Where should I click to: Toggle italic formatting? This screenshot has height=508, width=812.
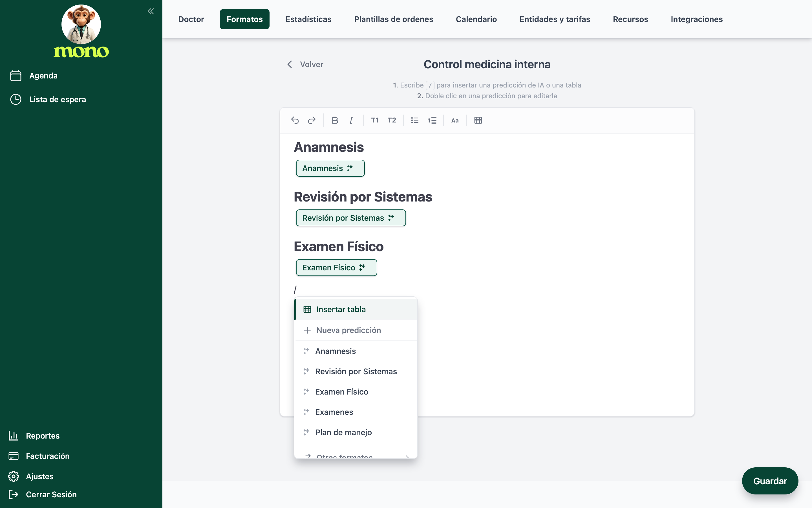[x=351, y=120]
